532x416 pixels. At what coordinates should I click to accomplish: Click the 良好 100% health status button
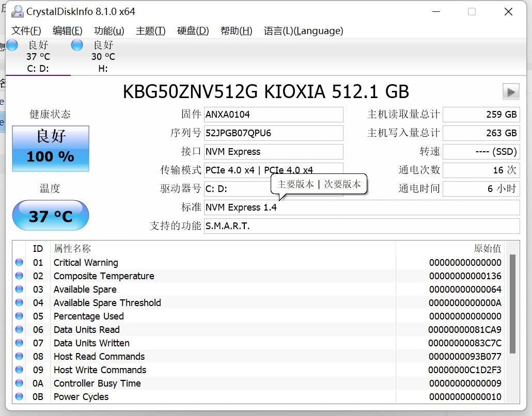coord(50,148)
